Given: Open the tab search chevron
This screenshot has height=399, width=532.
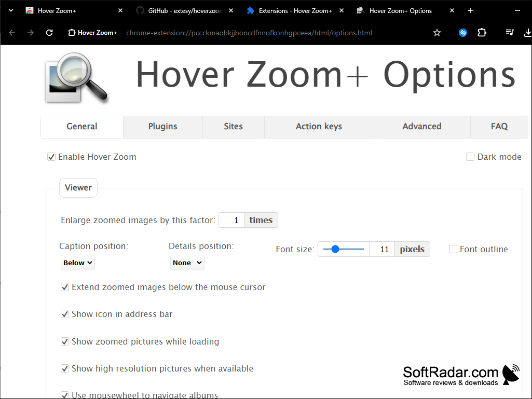Looking at the screenshot, I should tap(11, 10).
